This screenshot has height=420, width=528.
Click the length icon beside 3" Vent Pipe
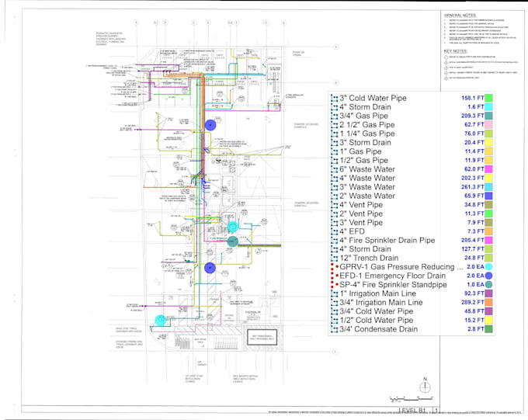(335, 223)
